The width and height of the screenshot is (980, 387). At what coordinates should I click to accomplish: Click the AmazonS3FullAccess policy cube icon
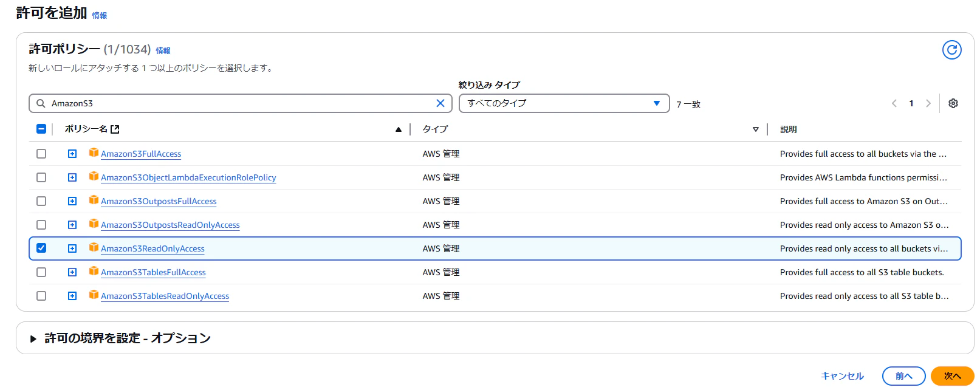(94, 152)
